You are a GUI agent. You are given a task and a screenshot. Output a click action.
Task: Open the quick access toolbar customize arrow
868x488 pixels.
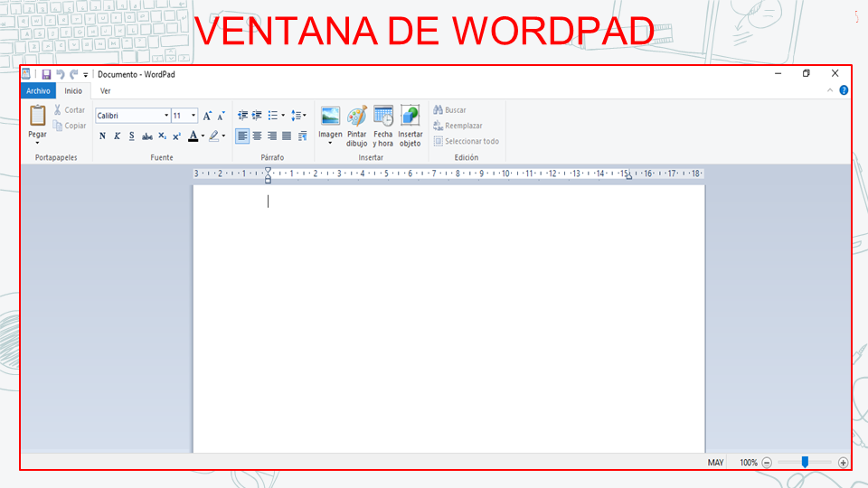click(85, 75)
